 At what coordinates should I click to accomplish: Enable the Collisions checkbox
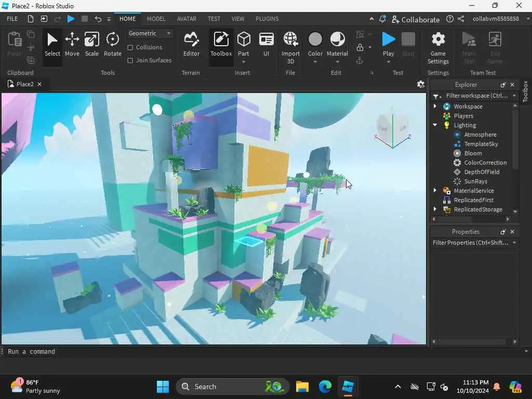point(130,47)
